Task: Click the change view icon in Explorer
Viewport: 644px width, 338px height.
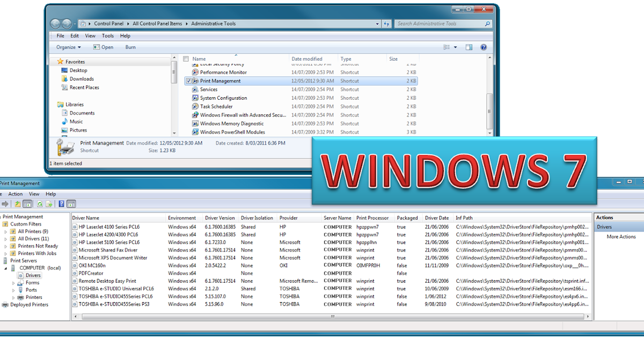Action: [447, 47]
